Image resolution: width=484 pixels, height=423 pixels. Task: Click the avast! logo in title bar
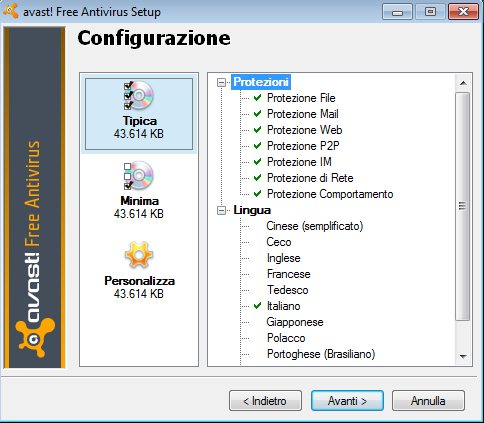10,10
